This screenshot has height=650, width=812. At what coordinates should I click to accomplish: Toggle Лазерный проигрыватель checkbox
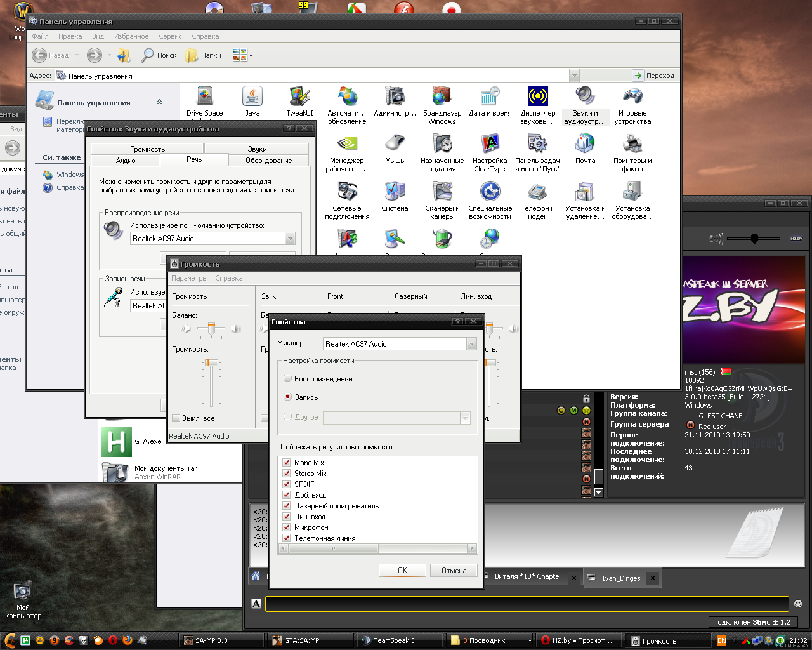[286, 506]
